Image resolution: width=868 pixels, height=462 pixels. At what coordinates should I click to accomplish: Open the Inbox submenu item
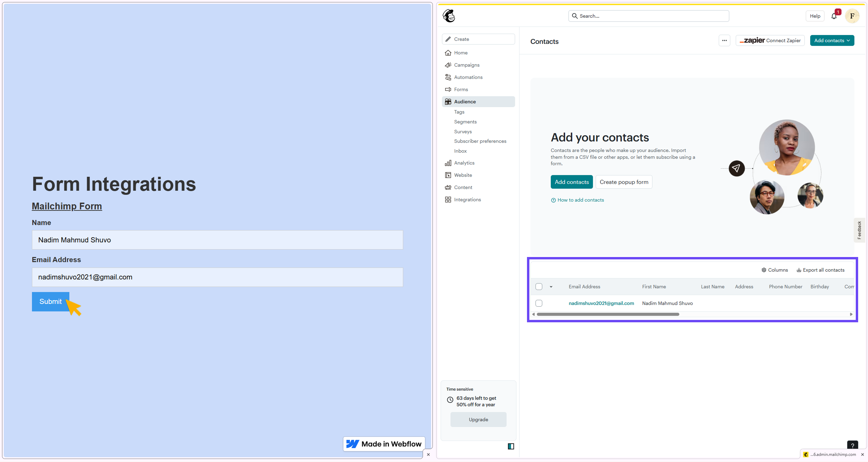pyautogui.click(x=460, y=151)
